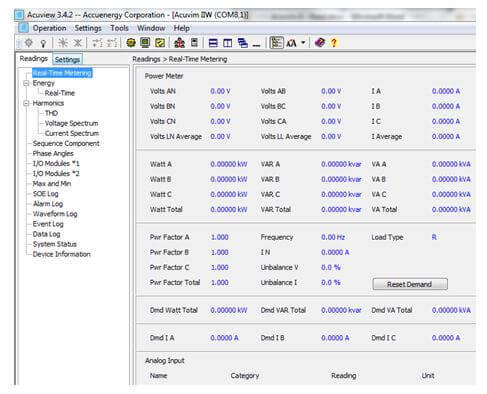Screen dimensions: 487x394
Task: Click the first grayed dotted device icon
Action: 97,43
